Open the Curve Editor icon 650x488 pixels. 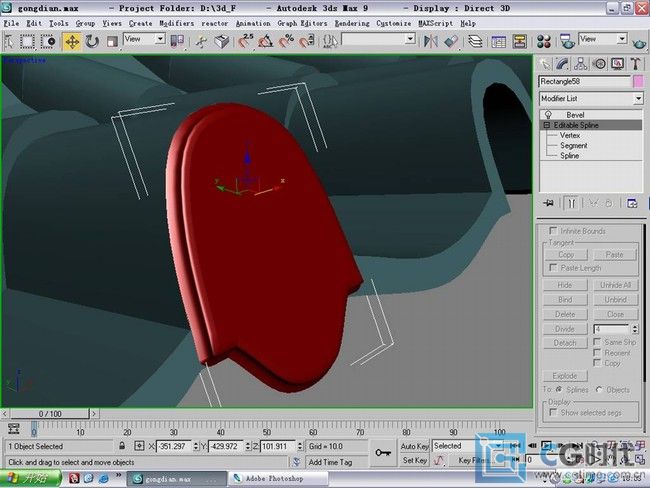tap(498, 41)
